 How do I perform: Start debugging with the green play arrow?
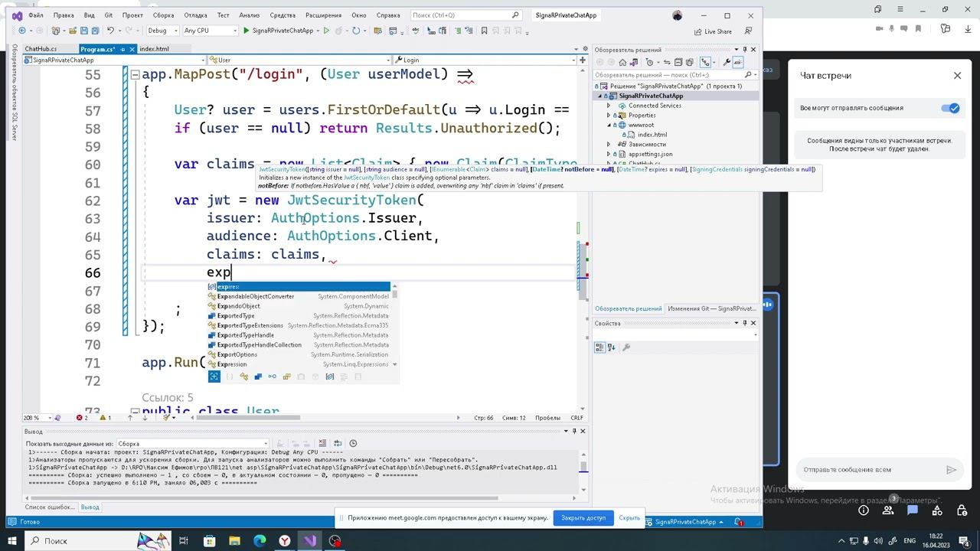point(246,31)
